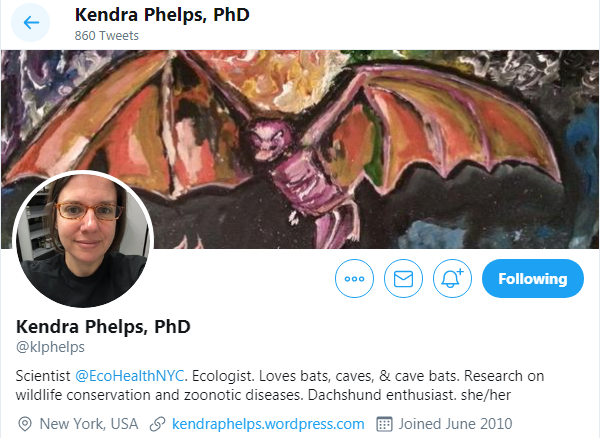Click the Joined June 2010 text

click(456, 424)
